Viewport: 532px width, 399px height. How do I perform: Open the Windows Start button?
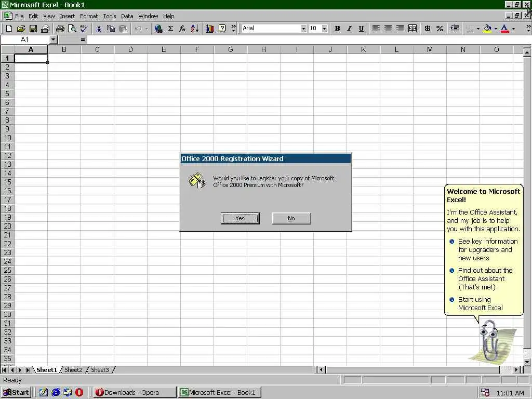point(16,393)
